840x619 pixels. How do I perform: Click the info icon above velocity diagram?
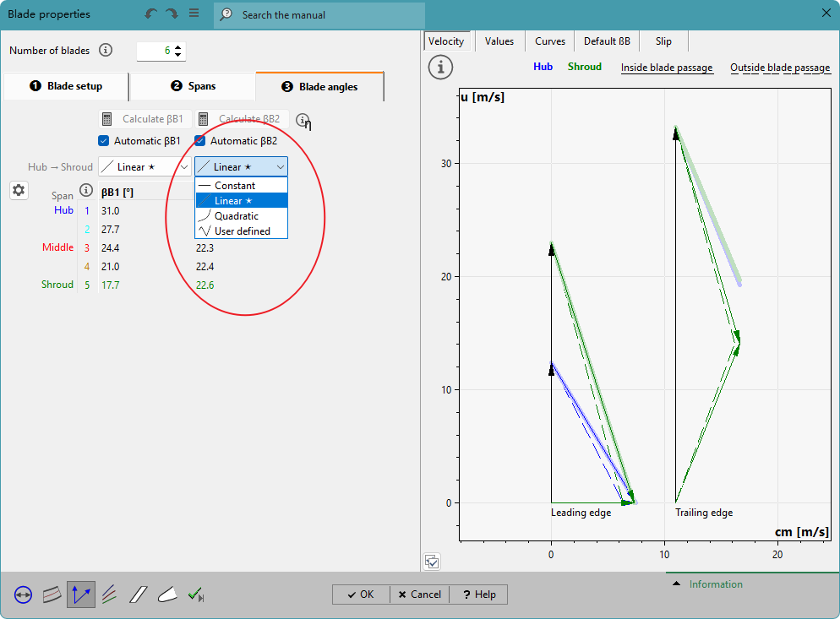(440, 68)
